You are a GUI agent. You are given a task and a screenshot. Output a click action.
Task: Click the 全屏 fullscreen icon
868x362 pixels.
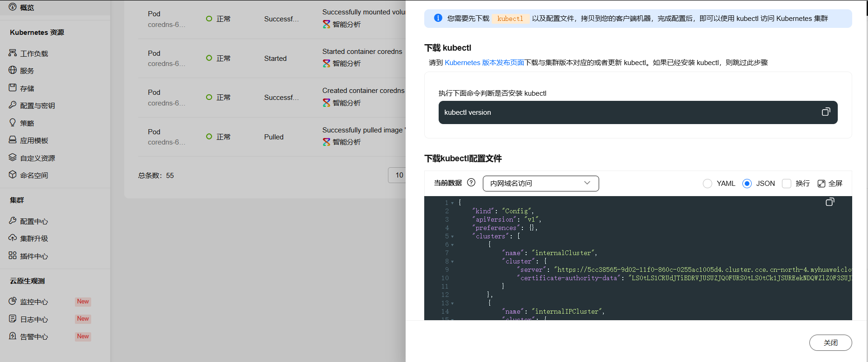pos(821,184)
